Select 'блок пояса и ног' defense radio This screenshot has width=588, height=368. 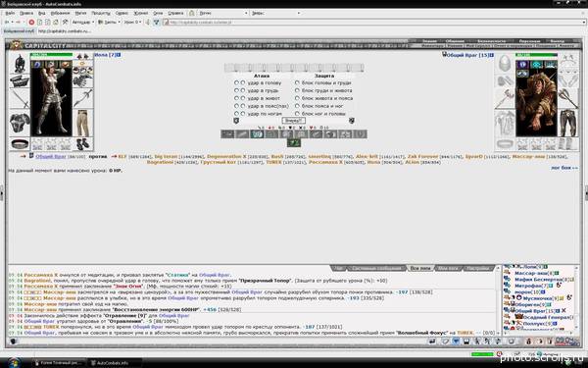[x=297, y=106]
